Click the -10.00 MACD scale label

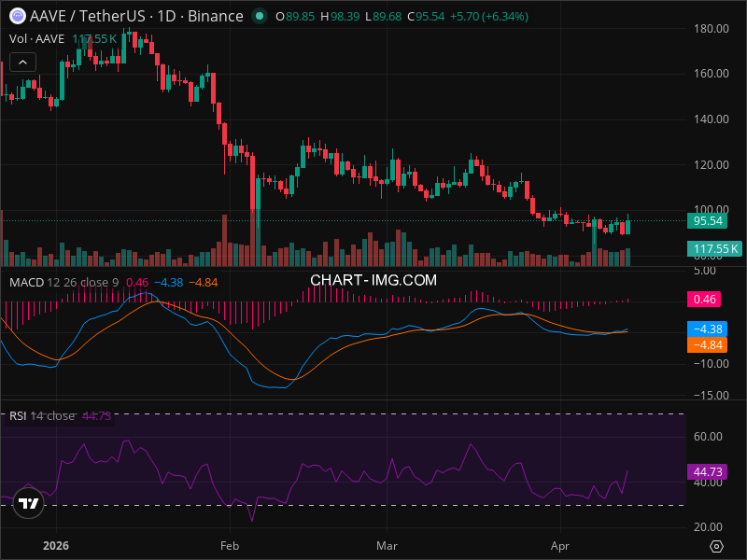[712, 364]
